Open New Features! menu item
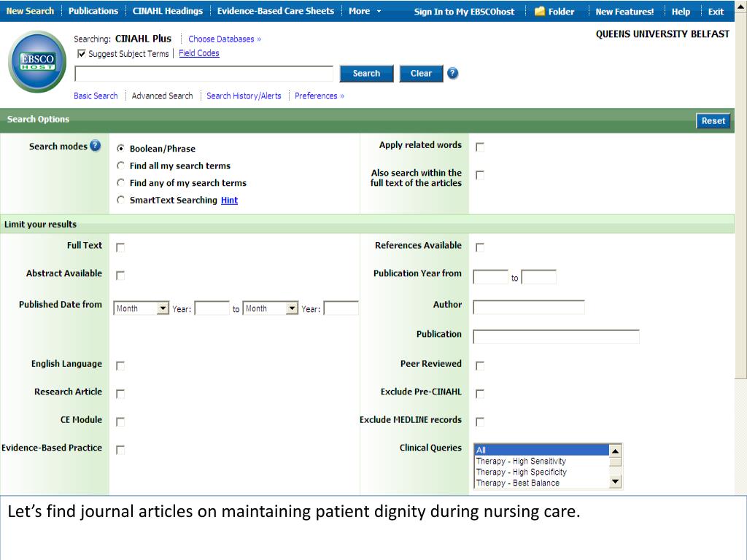747x560 pixels. point(624,12)
